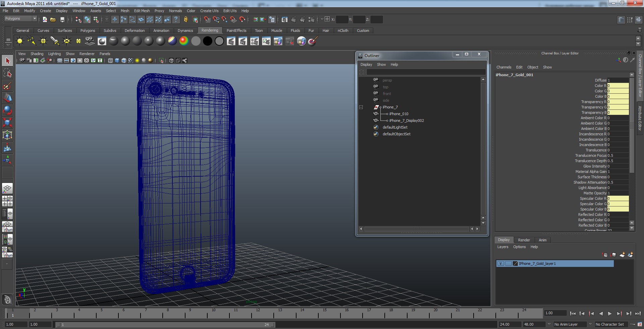Enable snap to curves magnet icon
644x329 pixels.
[x=216, y=19]
